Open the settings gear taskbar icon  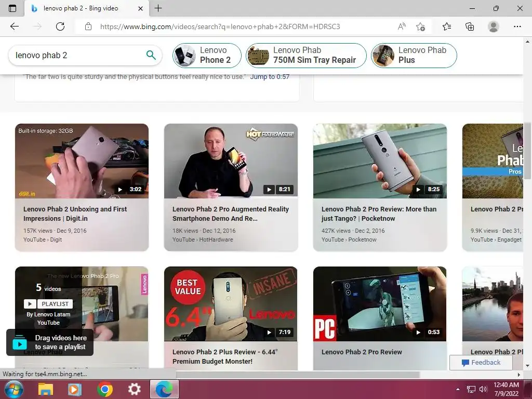[x=134, y=390]
